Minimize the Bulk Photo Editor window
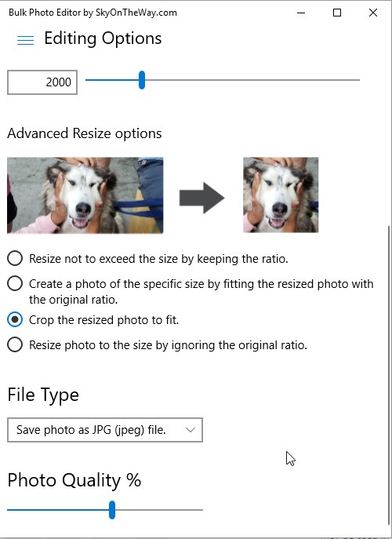The height and width of the screenshot is (539, 392). (x=301, y=13)
